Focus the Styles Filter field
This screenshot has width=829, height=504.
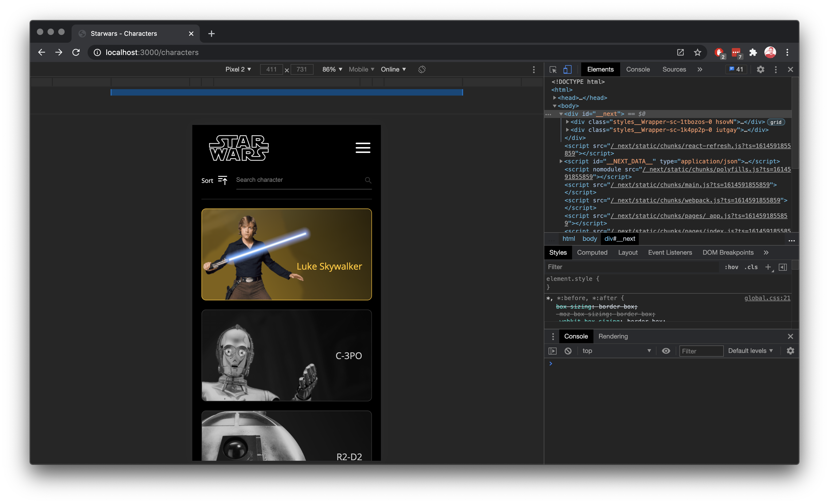click(x=632, y=267)
